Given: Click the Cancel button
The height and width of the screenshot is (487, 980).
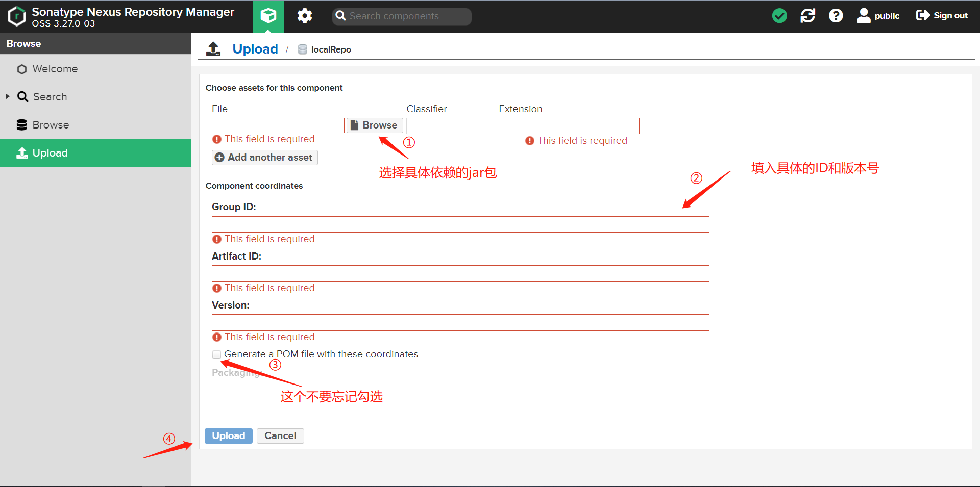Looking at the screenshot, I should click(280, 436).
